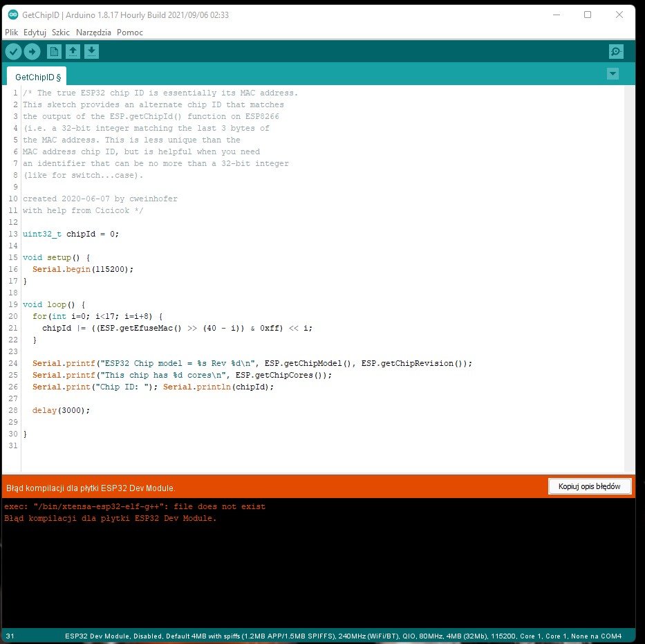Click the first comment line about ESP32 chip ID
Viewport: 645px width, 644px height.
click(x=160, y=93)
